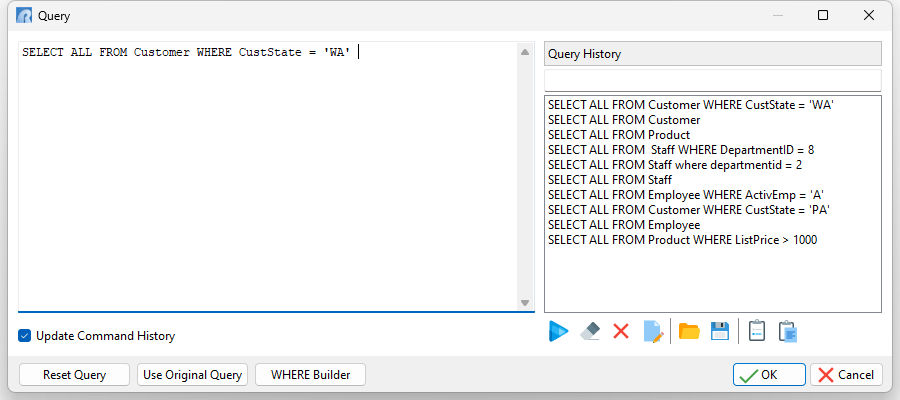Run the query with the blue play icon
Screen dimensions: 900x400
pyautogui.click(x=558, y=332)
